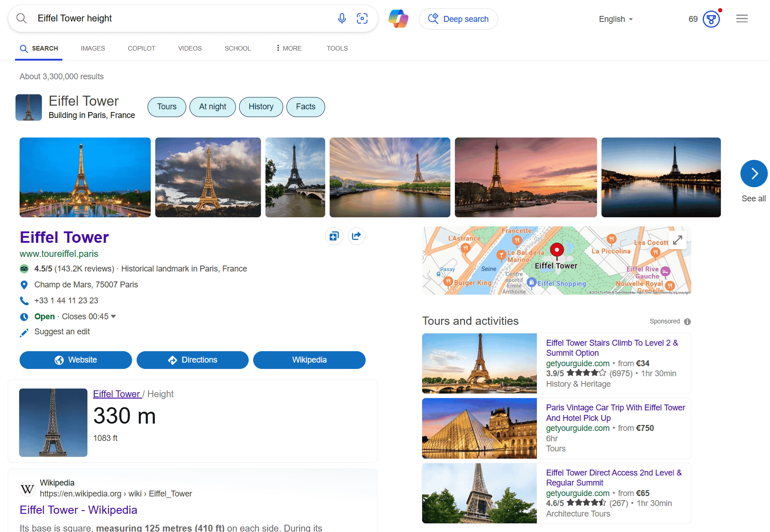Open Rewards trophy icon
The width and height of the screenshot is (770, 532).
(x=711, y=19)
